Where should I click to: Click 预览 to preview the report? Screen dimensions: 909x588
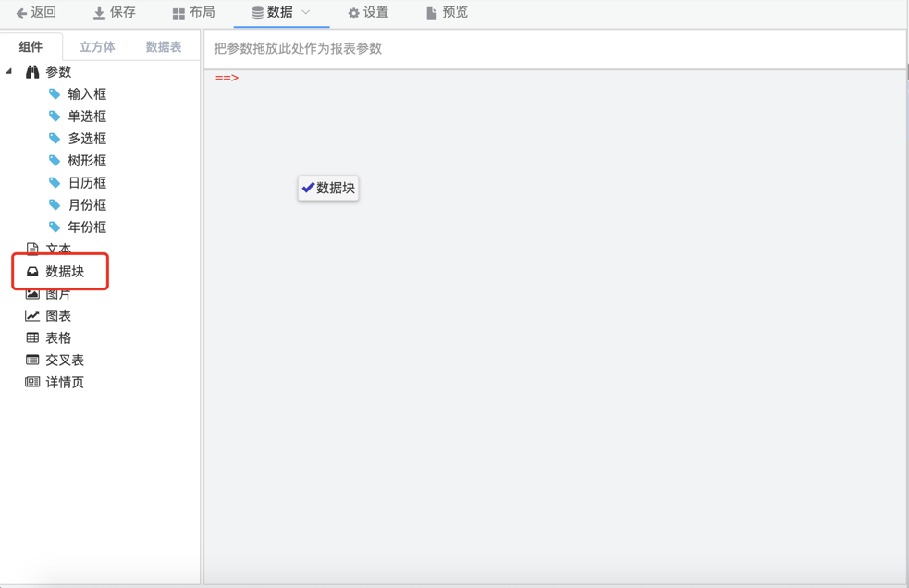447,13
